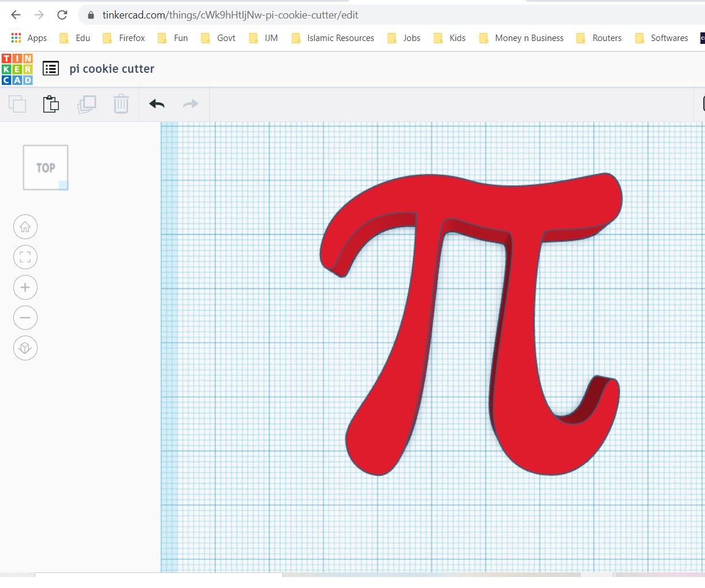Screen dimensions: 705x588
Task: Fit all shapes in view
Action: tap(25, 257)
